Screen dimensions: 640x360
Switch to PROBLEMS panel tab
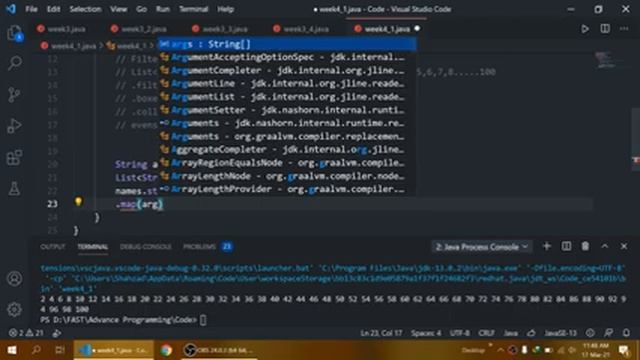208,247
